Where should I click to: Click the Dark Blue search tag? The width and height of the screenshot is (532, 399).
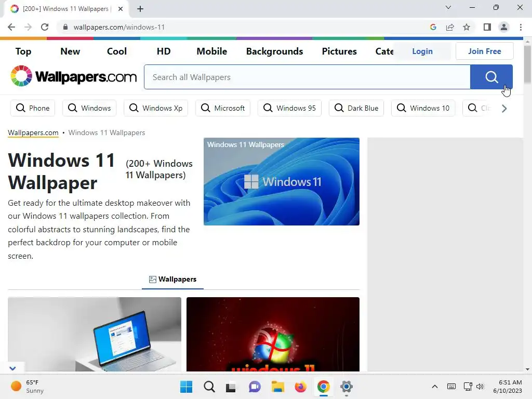click(x=356, y=108)
